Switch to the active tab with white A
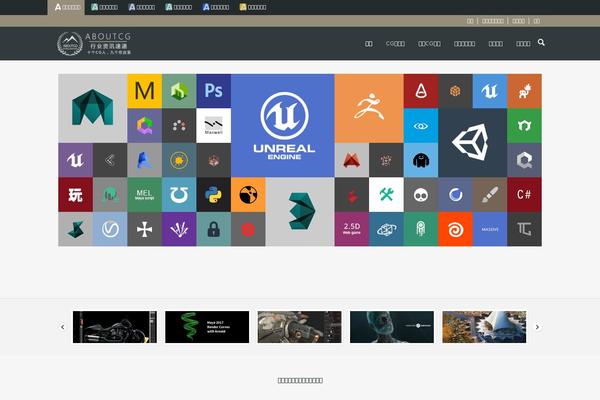This screenshot has height=400, width=600. [x=66, y=7]
